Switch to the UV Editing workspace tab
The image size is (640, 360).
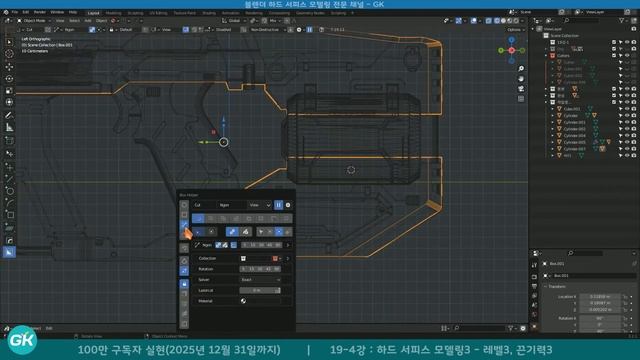[158, 13]
